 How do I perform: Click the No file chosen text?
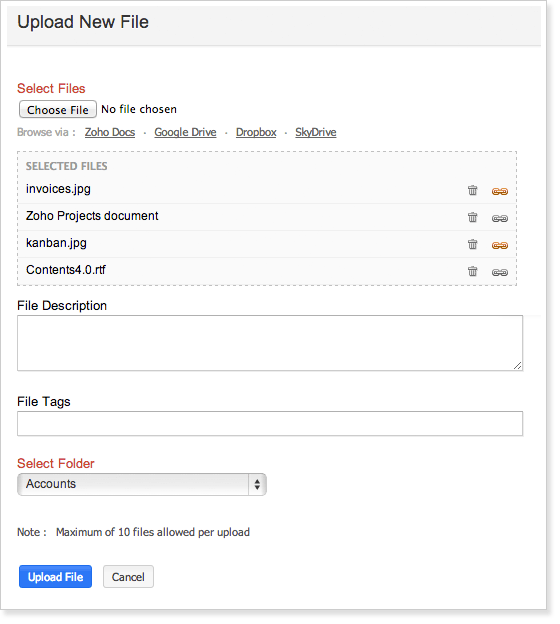[x=139, y=109]
